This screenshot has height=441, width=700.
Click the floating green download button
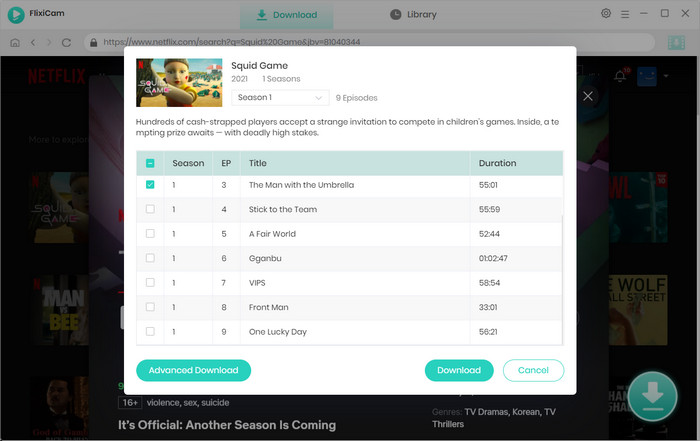click(653, 396)
